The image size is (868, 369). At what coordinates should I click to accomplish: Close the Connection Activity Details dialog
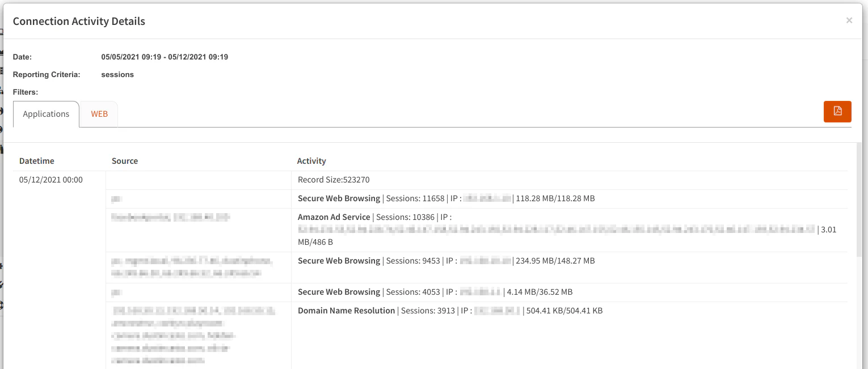point(849,20)
